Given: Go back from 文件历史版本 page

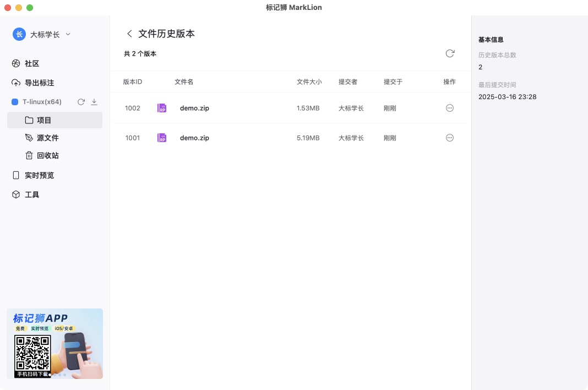Looking at the screenshot, I should click(x=129, y=33).
